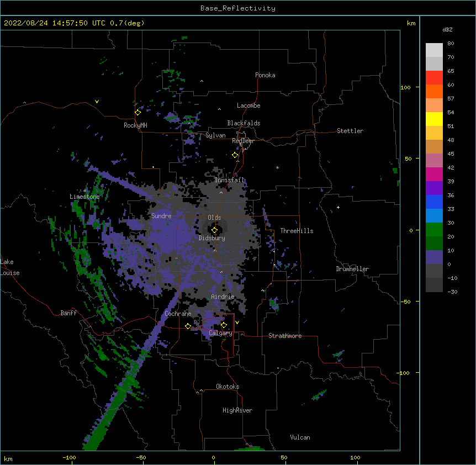Screen dimensions: 476x465
Task: Click the Cochrane town label
Action: click(178, 314)
